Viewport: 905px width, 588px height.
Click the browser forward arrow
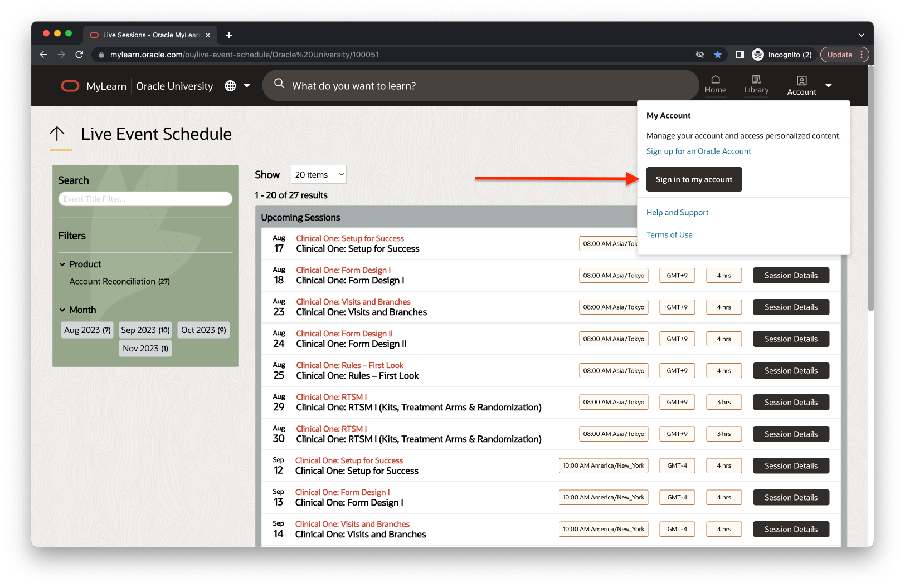click(x=61, y=55)
